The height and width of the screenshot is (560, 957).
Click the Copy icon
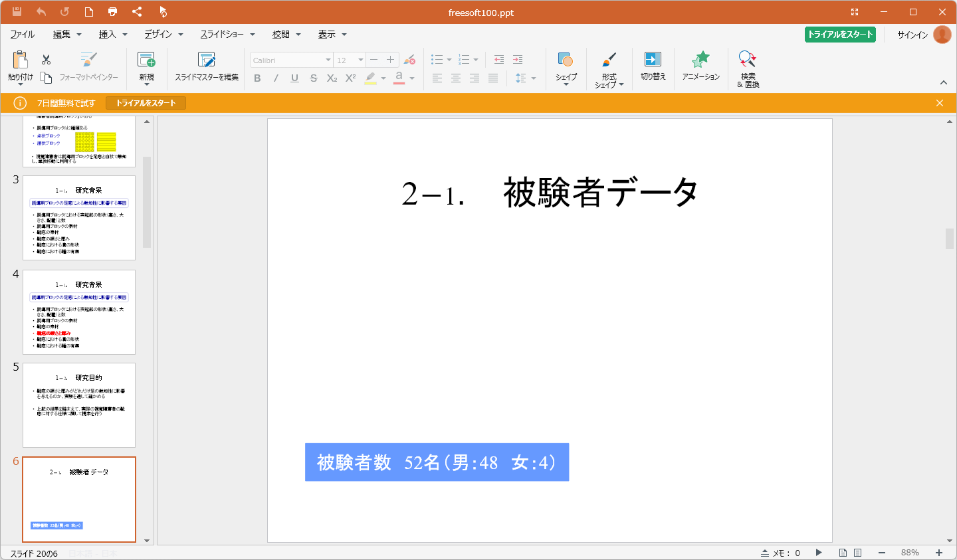coord(46,78)
